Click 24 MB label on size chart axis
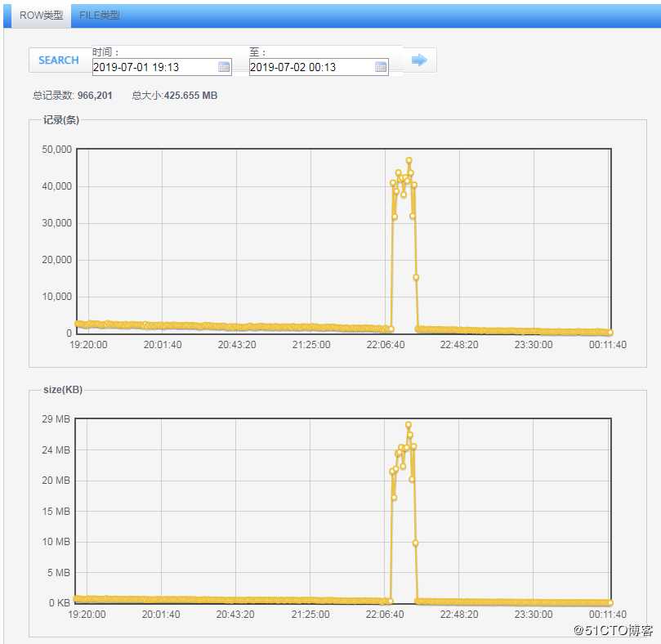The width and height of the screenshot is (661, 644). [56, 450]
